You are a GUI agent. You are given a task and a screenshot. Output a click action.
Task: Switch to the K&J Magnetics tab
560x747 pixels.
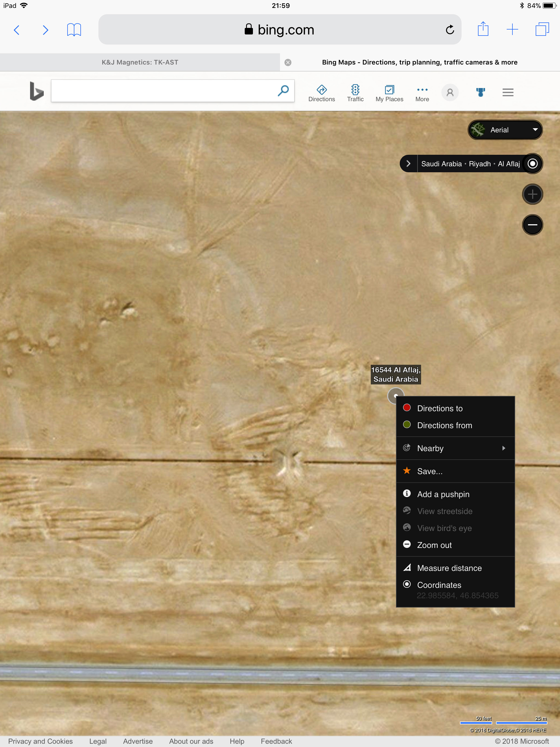140,62
